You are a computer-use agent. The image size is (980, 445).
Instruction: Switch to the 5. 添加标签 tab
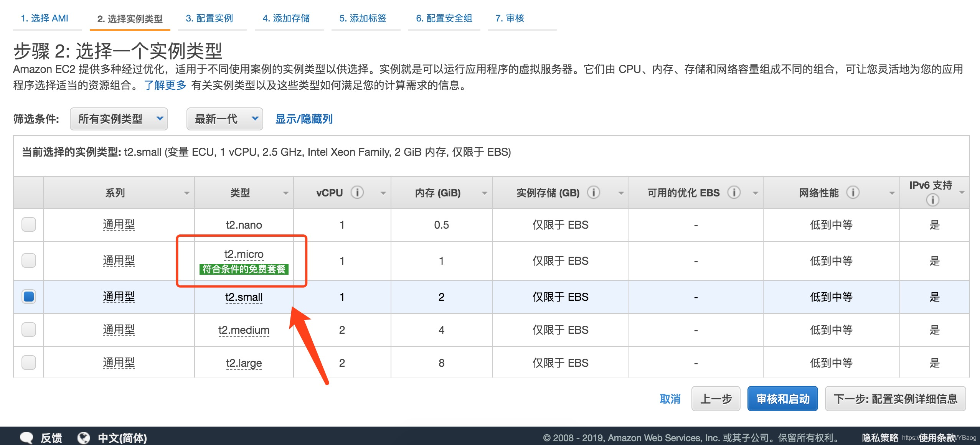(x=363, y=18)
